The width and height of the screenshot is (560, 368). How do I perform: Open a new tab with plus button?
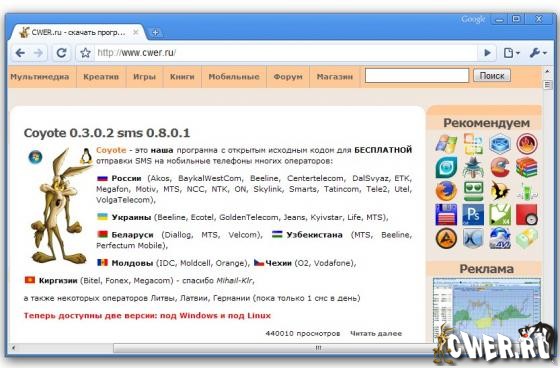pos(155,33)
